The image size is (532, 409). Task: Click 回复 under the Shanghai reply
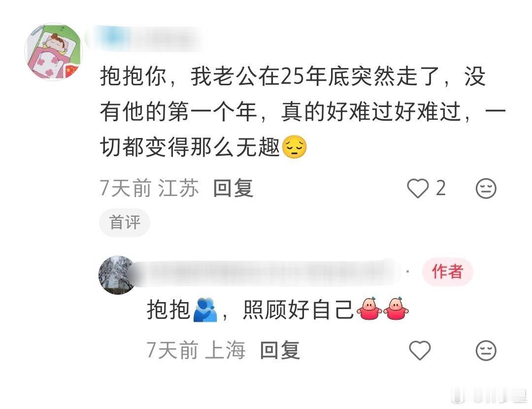point(280,350)
